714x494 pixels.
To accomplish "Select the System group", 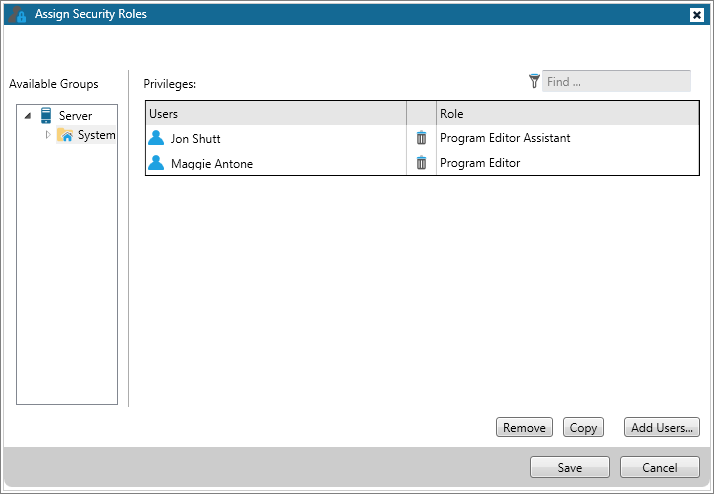I will 97,135.
